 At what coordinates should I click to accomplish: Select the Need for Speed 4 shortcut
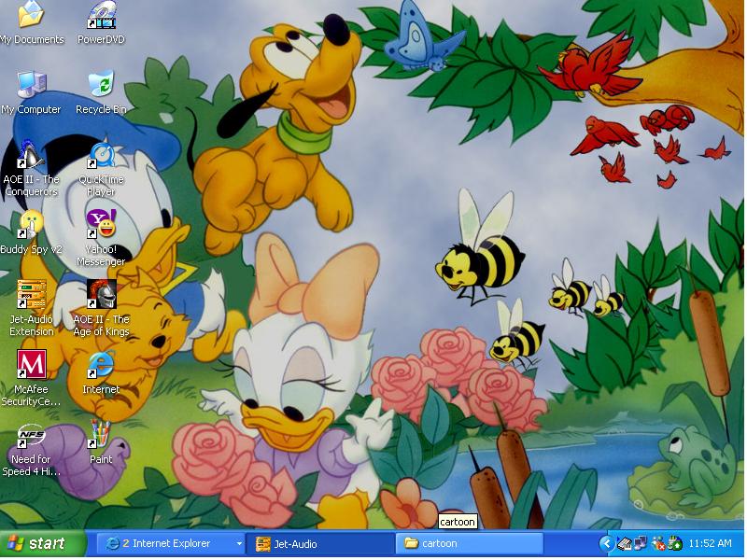[x=32, y=449]
